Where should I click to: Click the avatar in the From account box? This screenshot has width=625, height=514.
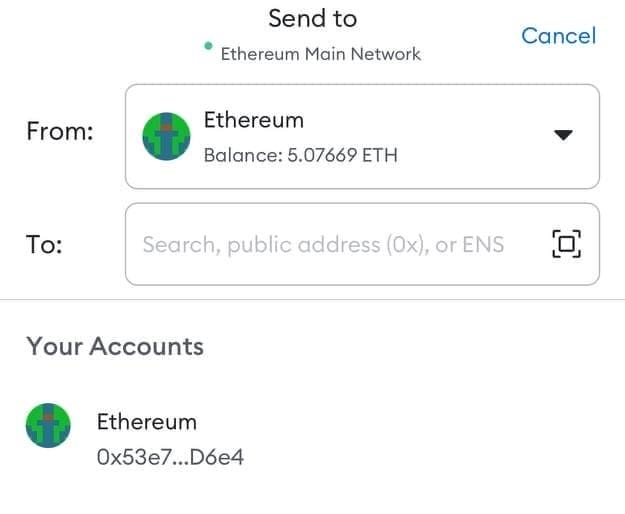click(x=167, y=136)
